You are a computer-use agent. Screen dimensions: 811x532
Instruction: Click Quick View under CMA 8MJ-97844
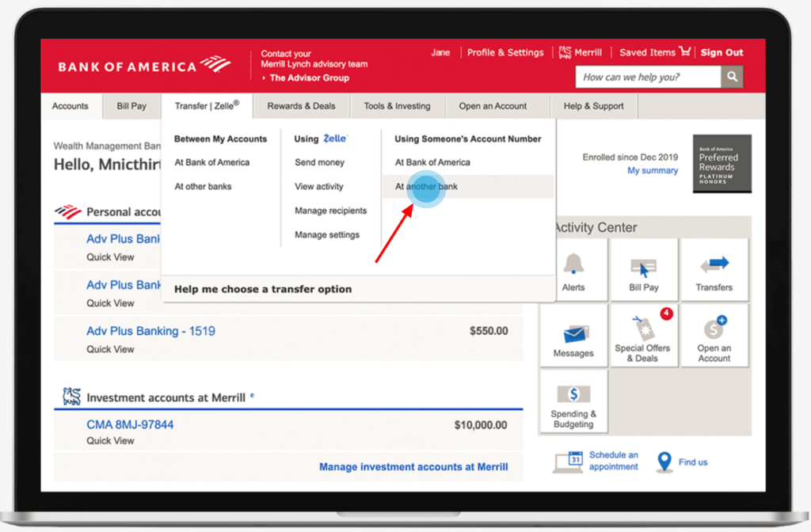click(x=110, y=441)
